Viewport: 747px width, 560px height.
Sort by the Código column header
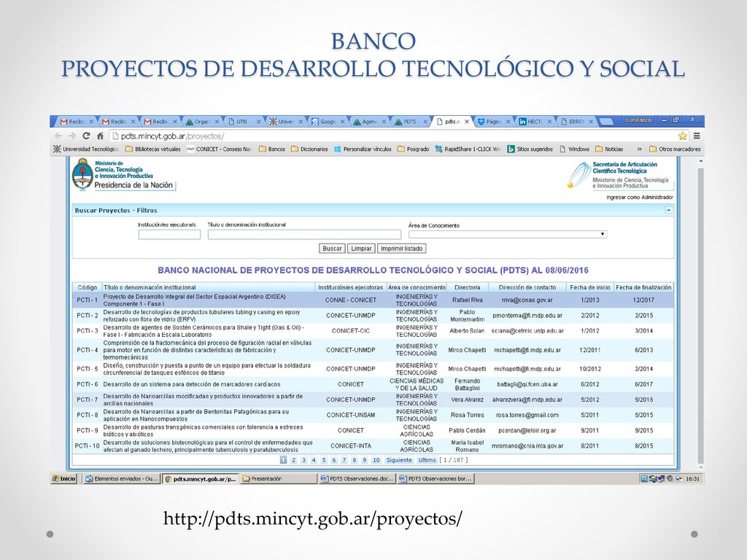(88, 287)
